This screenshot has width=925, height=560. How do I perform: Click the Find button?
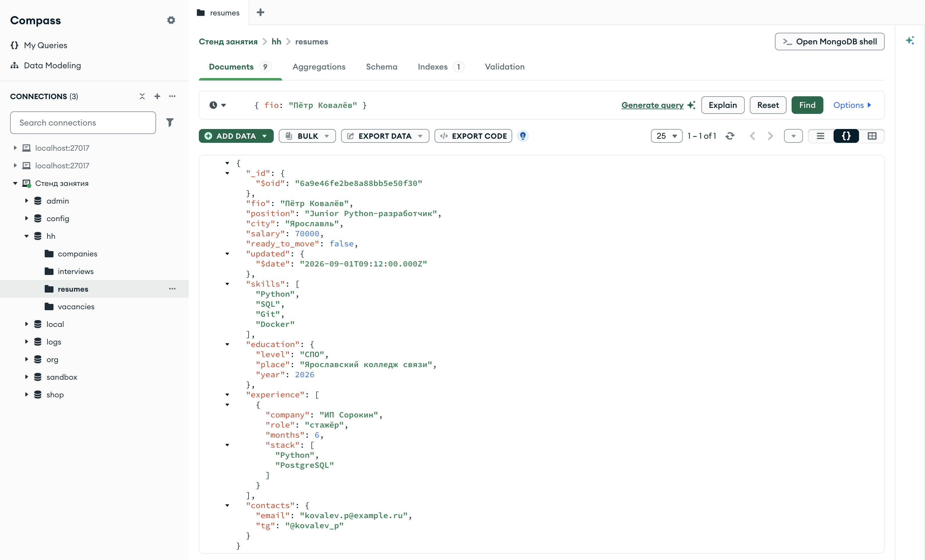(807, 105)
